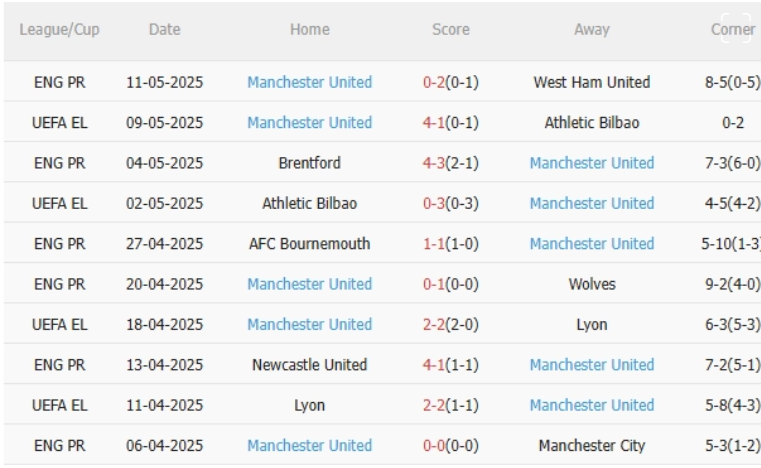Open the Newcastle United home team
The width and height of the screenshot is (761, 468).
(x=310, y=364)
